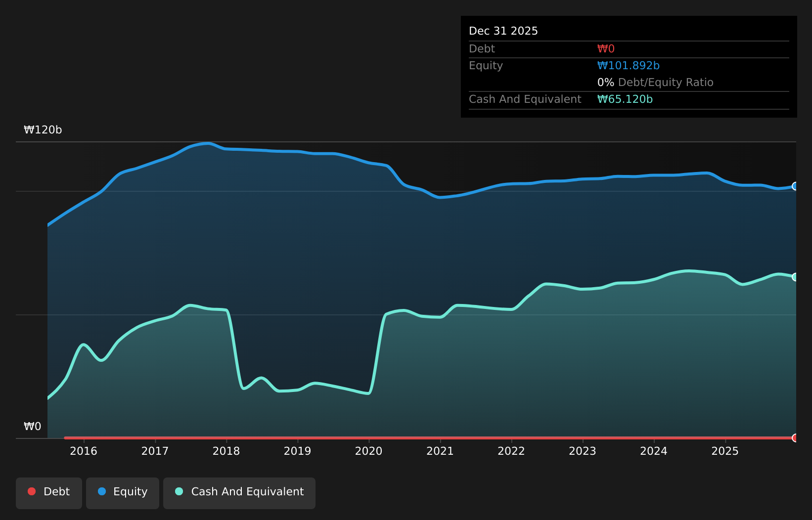Click the Cash And Equivalent end-point marker
This screenshot has height=520, width=812.
click(x=795, y=277)
